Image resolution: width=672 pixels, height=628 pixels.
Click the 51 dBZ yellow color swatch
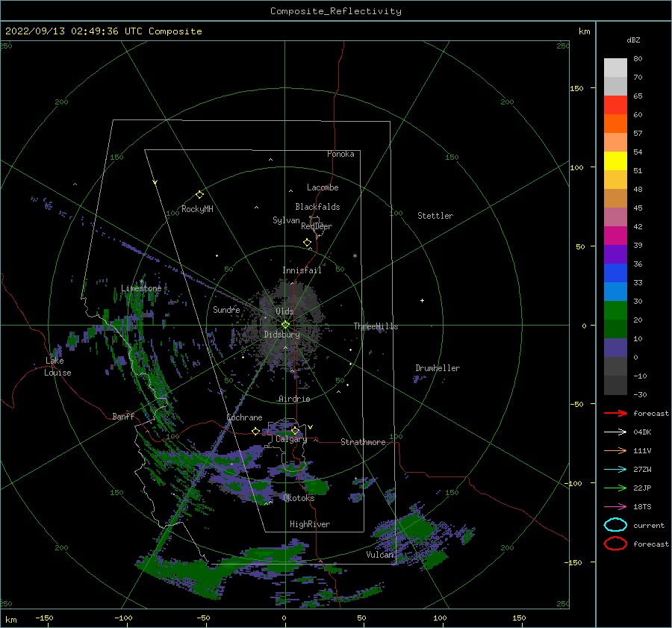[615, 161]
